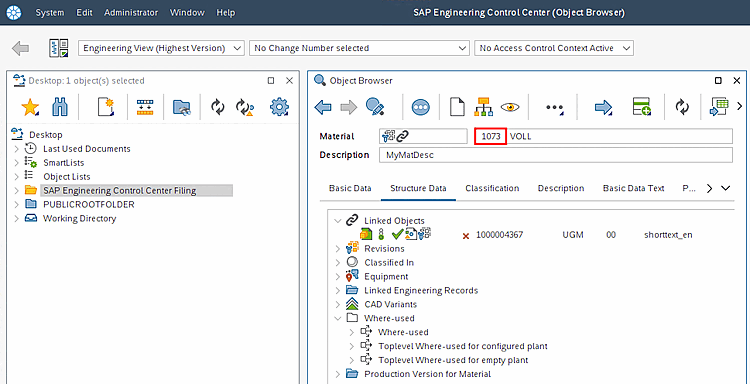The width and height of the screenshot is (750, 384).
Task: Switch to the Basic Data Text tab
Action: tap(633, 188)
